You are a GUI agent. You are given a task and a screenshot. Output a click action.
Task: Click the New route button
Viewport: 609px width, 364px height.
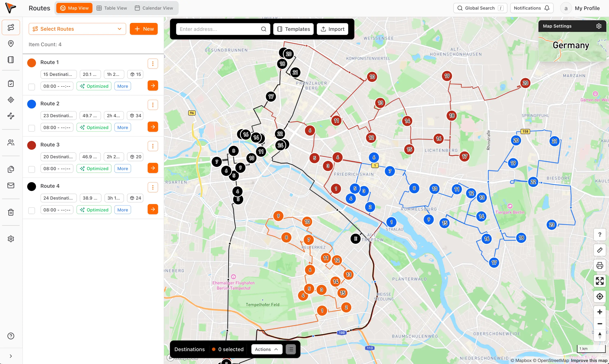point(144,29)
